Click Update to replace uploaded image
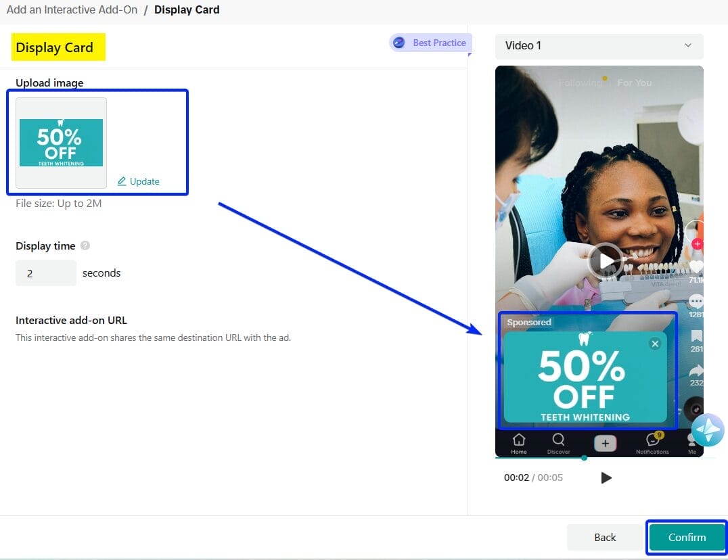 tap(139, 181)
